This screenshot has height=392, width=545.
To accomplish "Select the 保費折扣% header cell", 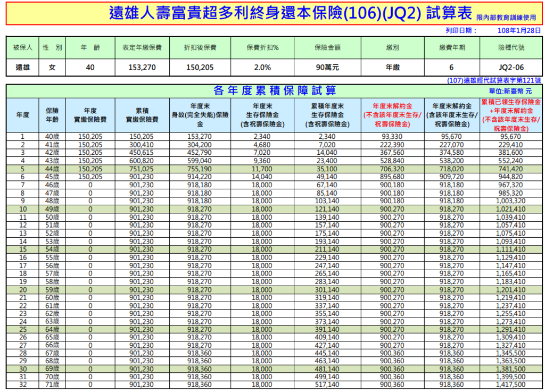I will coord(262,47).
